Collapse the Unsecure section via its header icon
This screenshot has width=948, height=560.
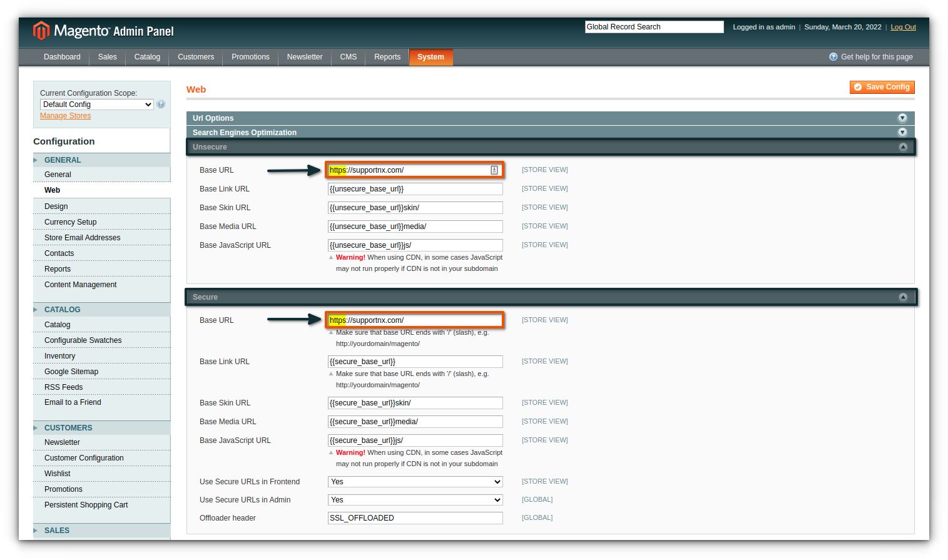pyautogui.click(x=903, y=146)
